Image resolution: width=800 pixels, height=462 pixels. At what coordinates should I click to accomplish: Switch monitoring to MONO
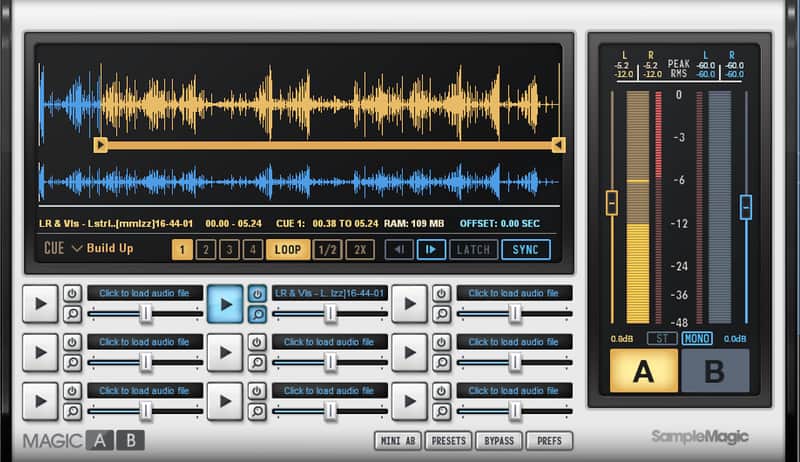coord(697,339)
